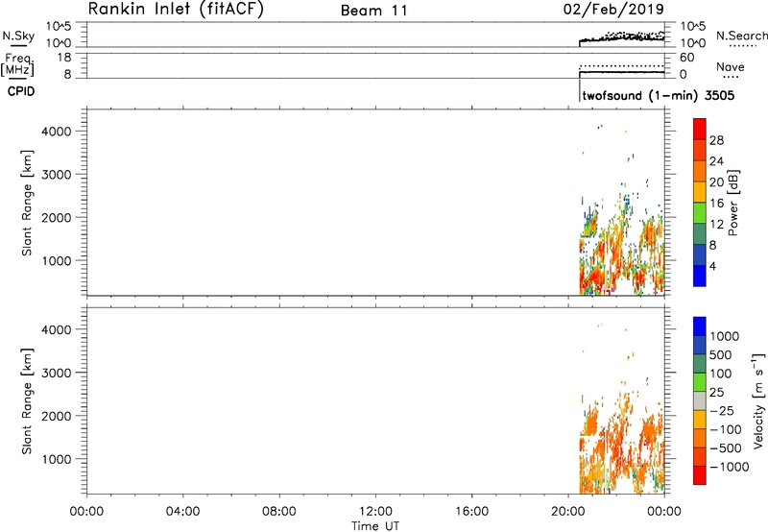
Task: Click the '100' value on Velocity color bar
Action: pyautogui.click(x=721, y=374)
